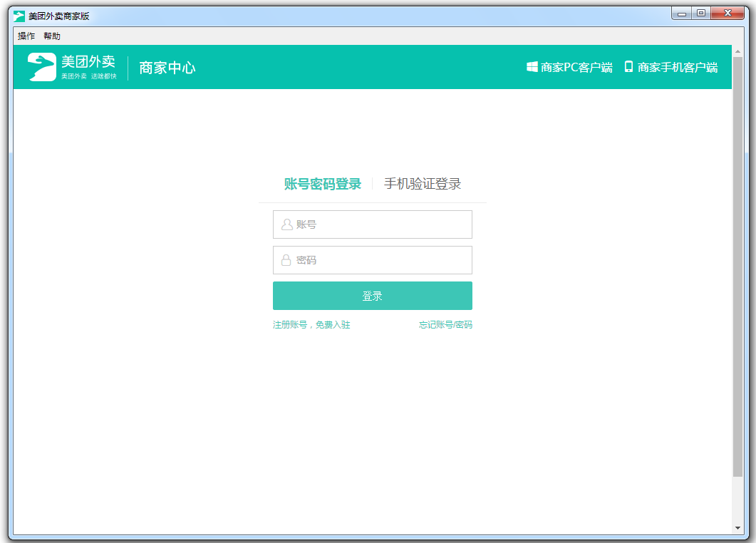The image size is (756, 543).
Task: Click the user silhouette icon in 账号 field
Action: [x=286, y=224]
